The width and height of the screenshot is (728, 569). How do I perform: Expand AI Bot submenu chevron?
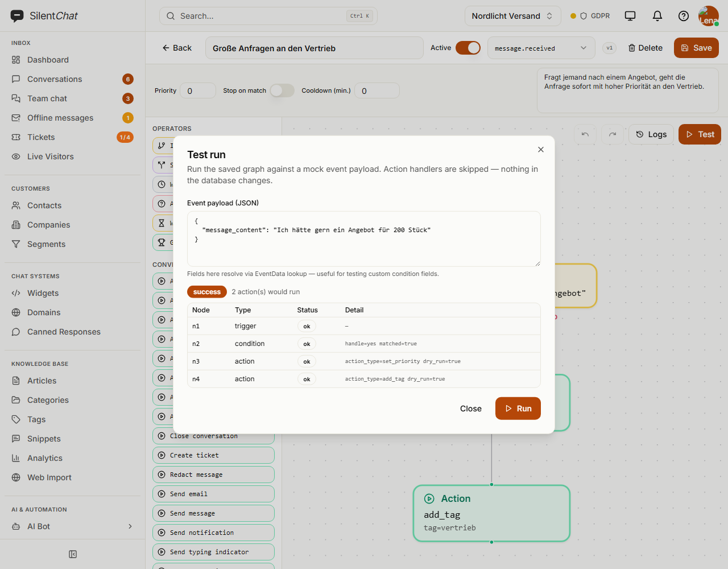pos(130,526)
